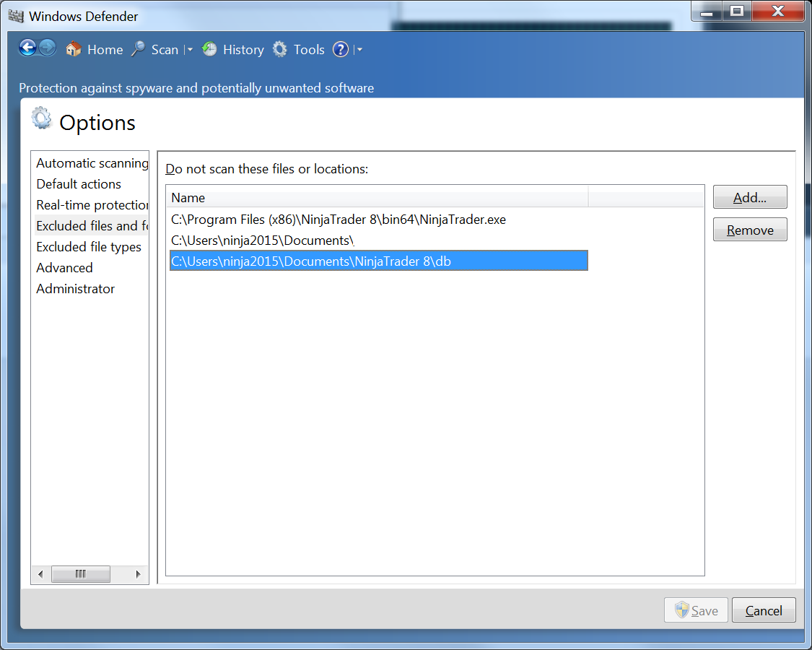
Task: Select Administrator option
Action: [x=90, y=289]
